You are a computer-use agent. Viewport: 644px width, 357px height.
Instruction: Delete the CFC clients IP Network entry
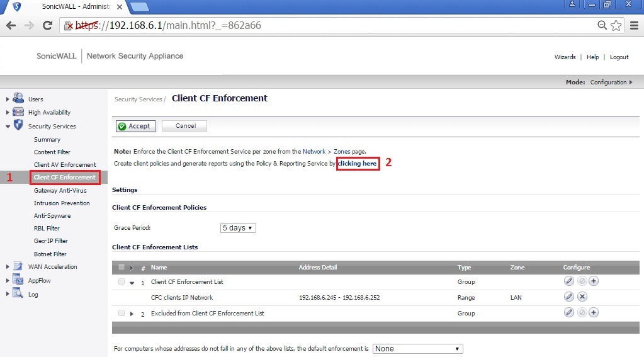tap(582, 297)
